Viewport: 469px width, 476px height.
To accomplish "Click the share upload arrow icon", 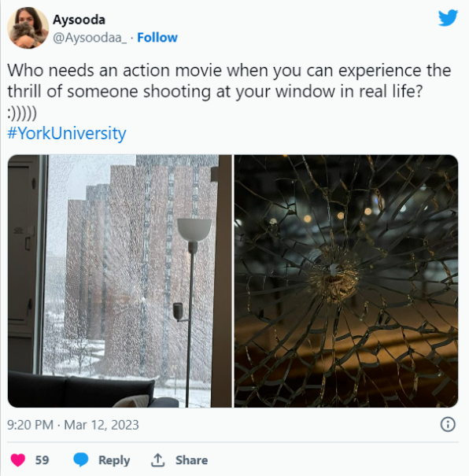I will click(x=158, y=459).
